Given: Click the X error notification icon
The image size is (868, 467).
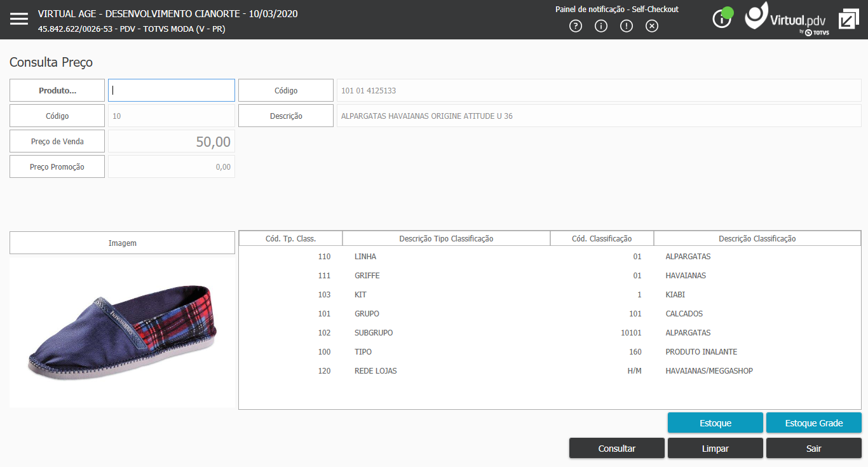Looking at the screenshot, I should point(652,26).
